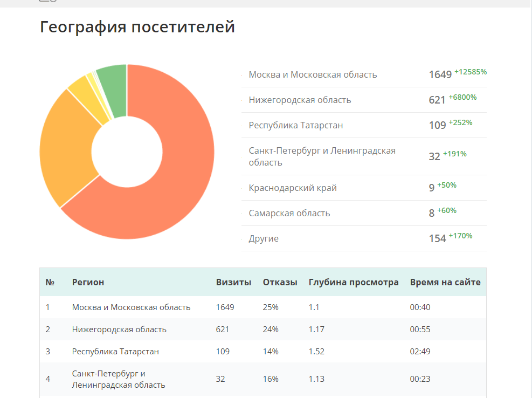
Task: Select Республика Татарстан in chart legend
Action: click(x=296, y=125)
